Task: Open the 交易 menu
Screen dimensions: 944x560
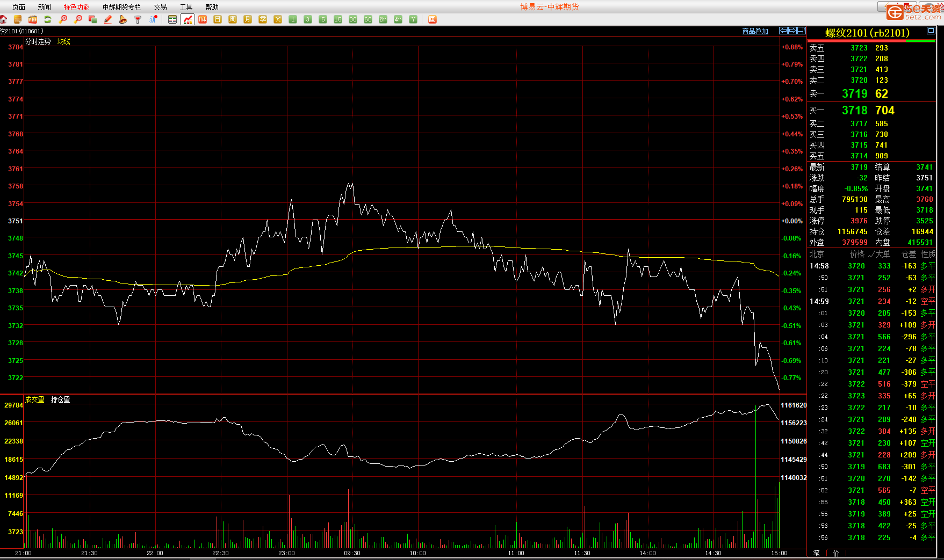Action: [x=161, y=7]
